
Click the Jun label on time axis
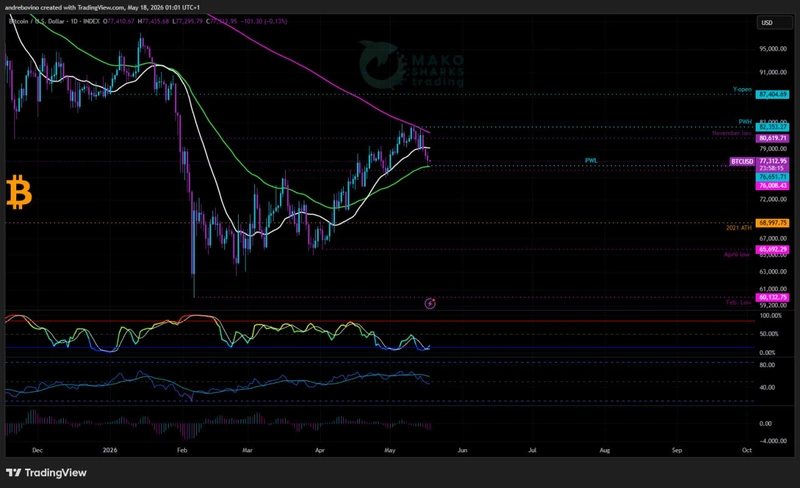coord(462,450)
